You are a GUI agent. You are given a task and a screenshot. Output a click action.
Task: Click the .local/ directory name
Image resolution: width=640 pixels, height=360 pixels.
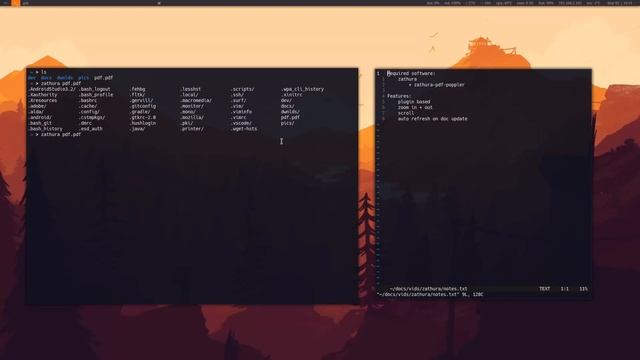tap(189, 95)
